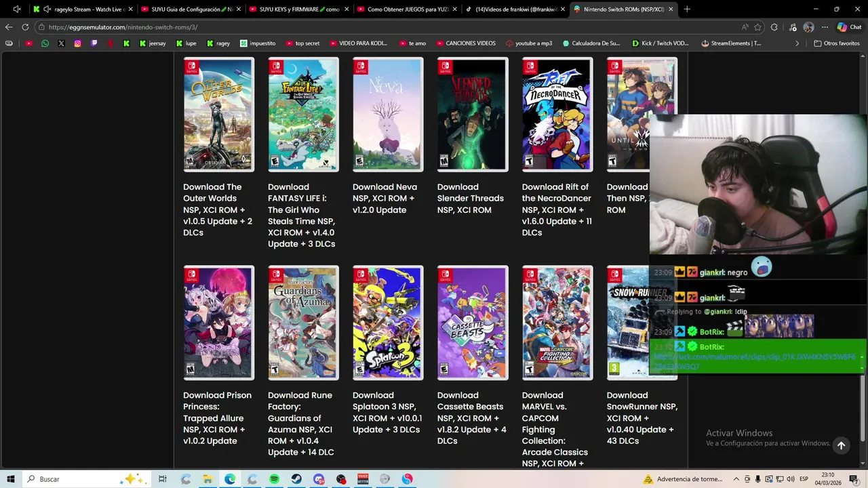Open Spotify from the taskbar
This screenshot has height=488, width=868.
(274, 479)
